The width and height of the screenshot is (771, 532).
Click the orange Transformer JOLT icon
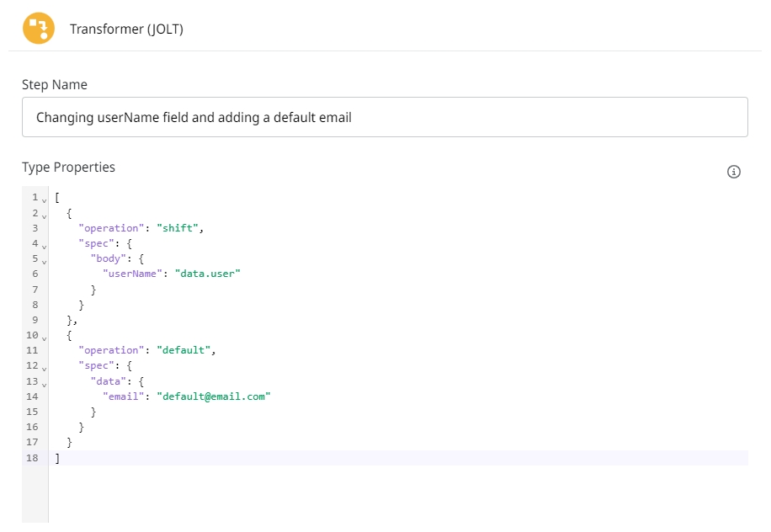(38, 29)
